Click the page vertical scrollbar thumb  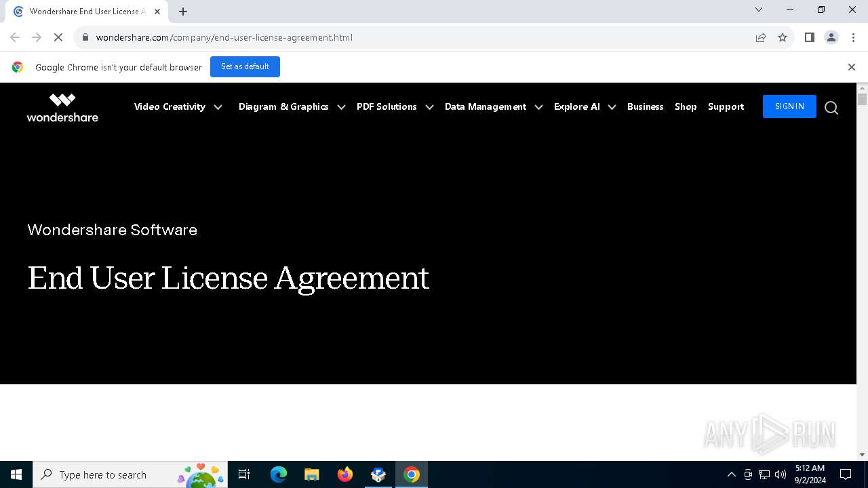coord(862,100)
